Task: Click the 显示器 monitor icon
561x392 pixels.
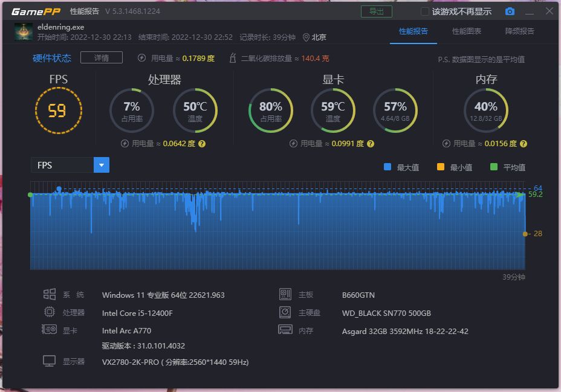Action: coord(51,361)
